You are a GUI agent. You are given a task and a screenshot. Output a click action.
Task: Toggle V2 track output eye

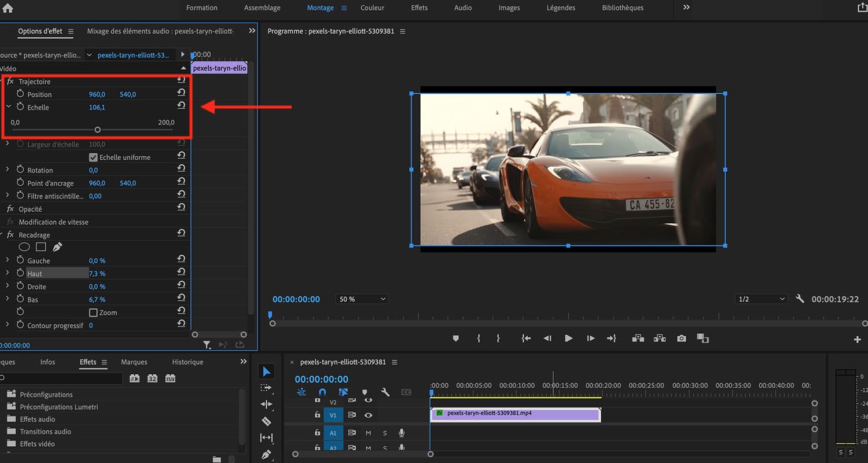coord(368,400)
